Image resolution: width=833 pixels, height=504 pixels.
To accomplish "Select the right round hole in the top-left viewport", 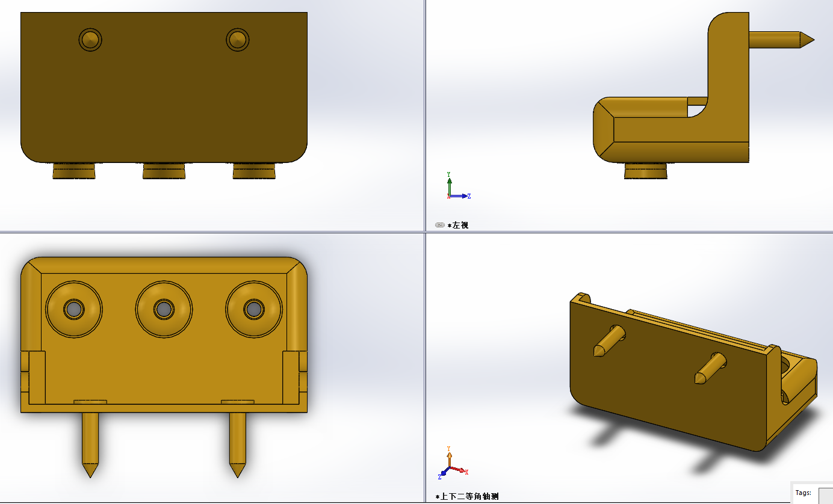I will tap(238, 40).
